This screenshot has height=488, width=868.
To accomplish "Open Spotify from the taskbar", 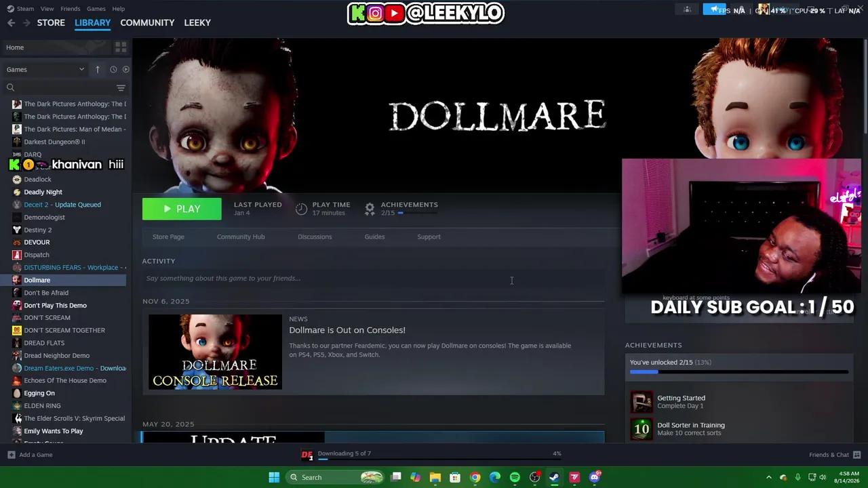I will click(515, 477).
